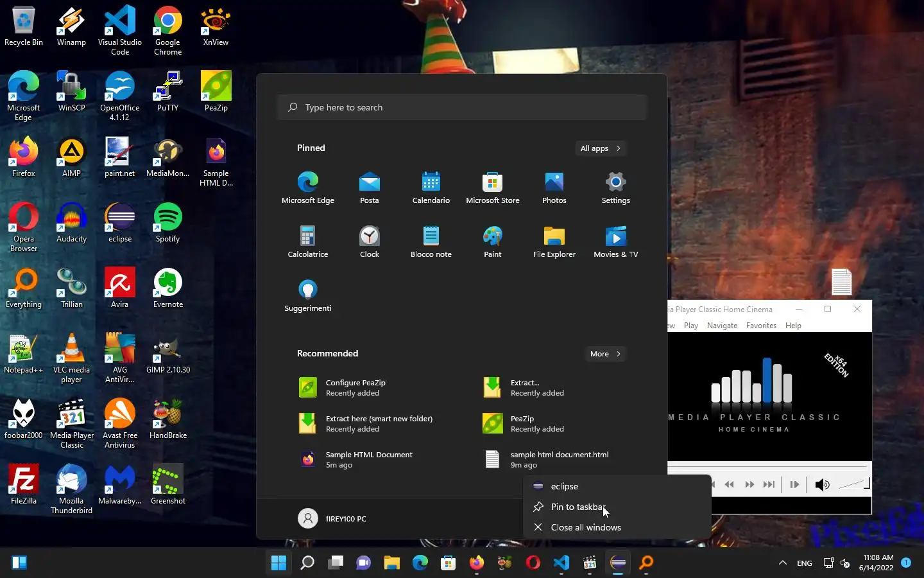Adjust the Media Player Classic volume slider
The height and width of the screenshot is (578, 924).
854,484
